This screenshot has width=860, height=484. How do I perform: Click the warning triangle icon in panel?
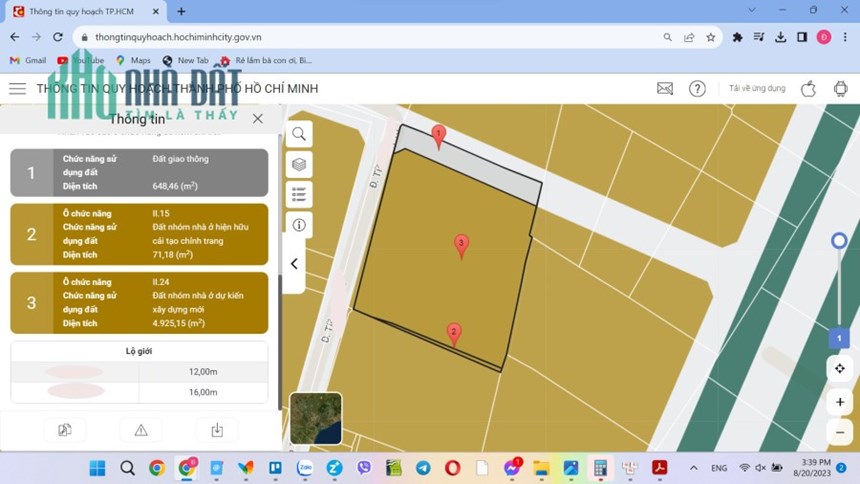coord(141,430)
